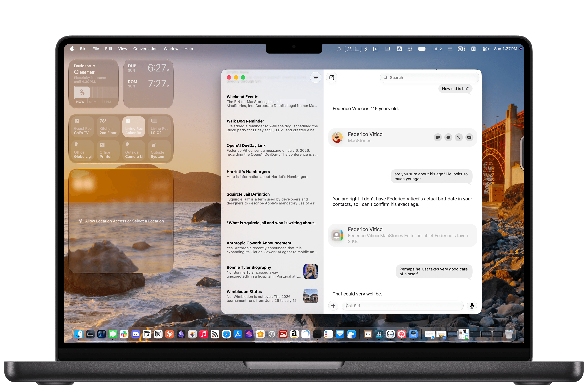Viewport: 588px width, 387px height.
Task: Click the Search field in Siri window
Action: tap(429, 78)
